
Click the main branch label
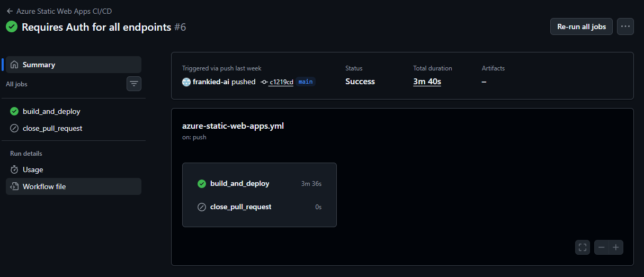(x=306, y=82)
